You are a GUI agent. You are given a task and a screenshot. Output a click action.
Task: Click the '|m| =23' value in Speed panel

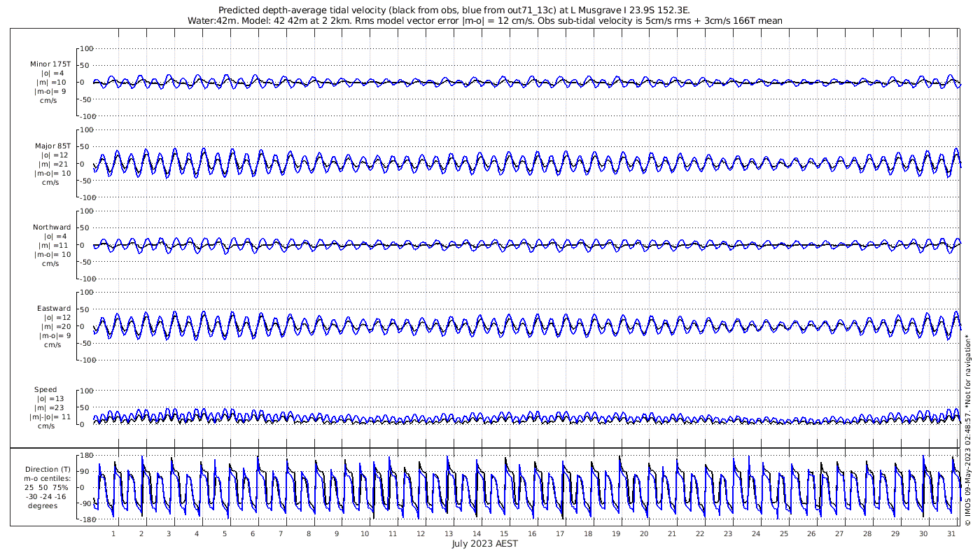click(x=51, y=407)
